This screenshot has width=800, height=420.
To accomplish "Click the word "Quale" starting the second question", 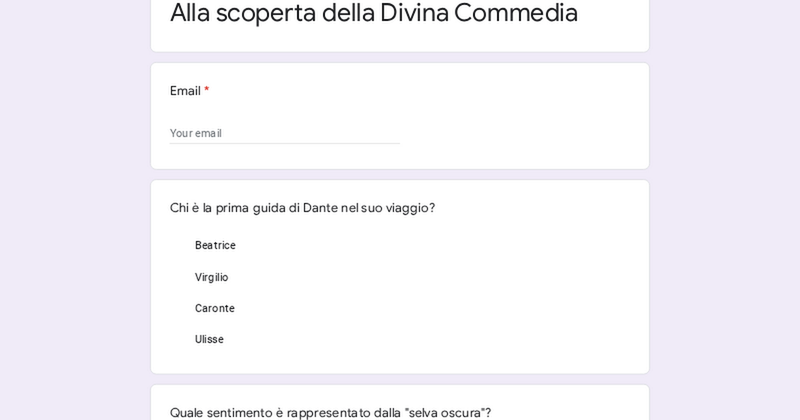I will pyautogui.click(x=188, y=412).
